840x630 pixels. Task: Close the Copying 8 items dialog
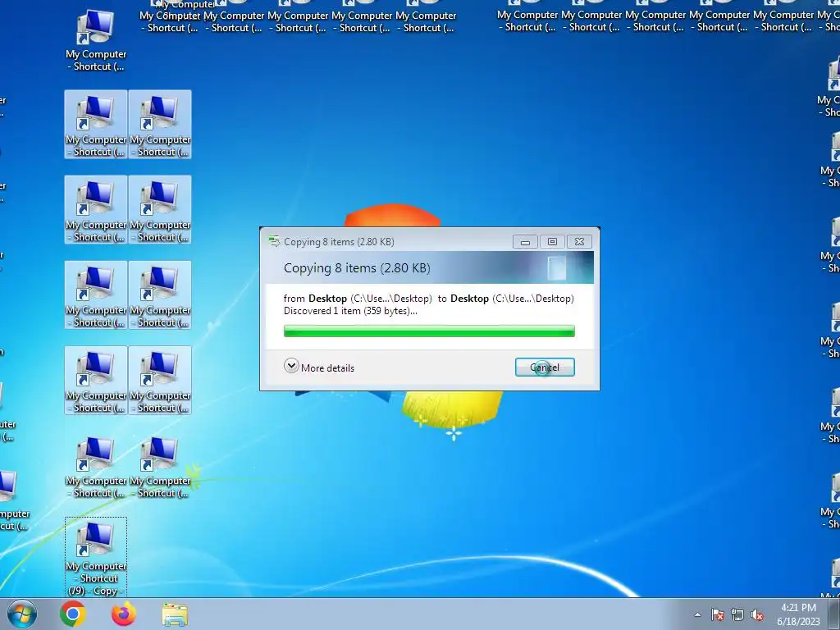tap(579, 242)
